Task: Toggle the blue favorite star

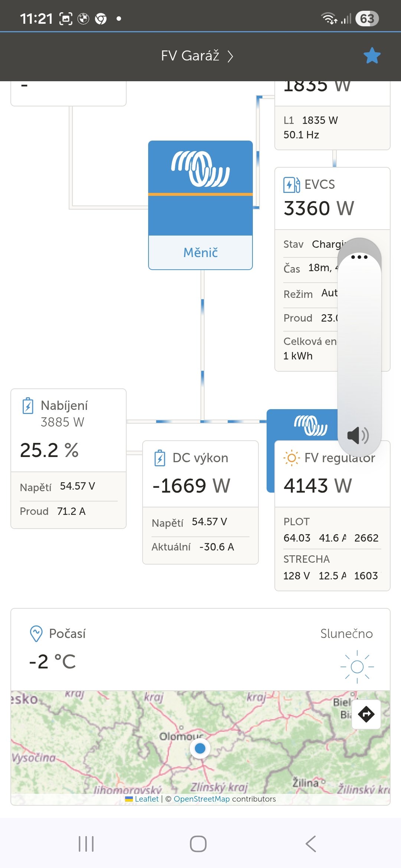Action: pyautogui.click(x=372, y=56)
